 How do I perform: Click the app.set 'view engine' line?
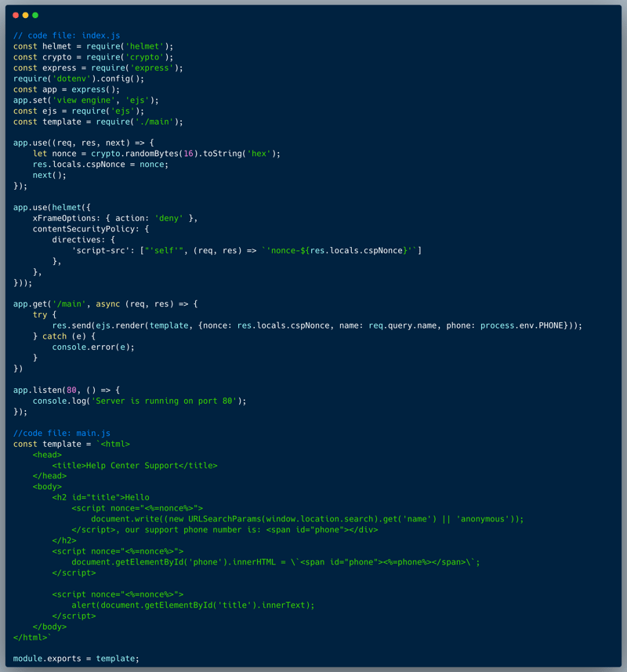[x=85, y=100]
